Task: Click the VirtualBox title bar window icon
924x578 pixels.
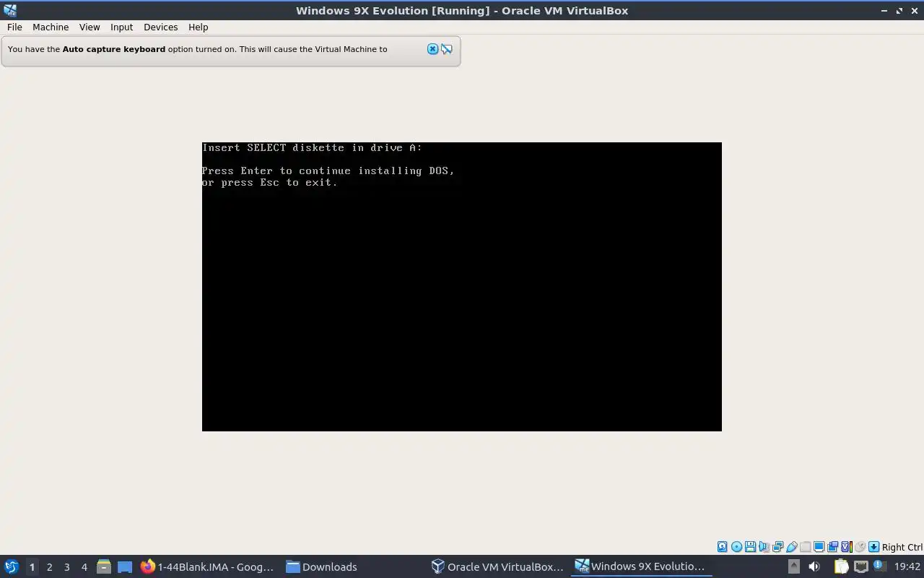Action: [x=9, y=10]
